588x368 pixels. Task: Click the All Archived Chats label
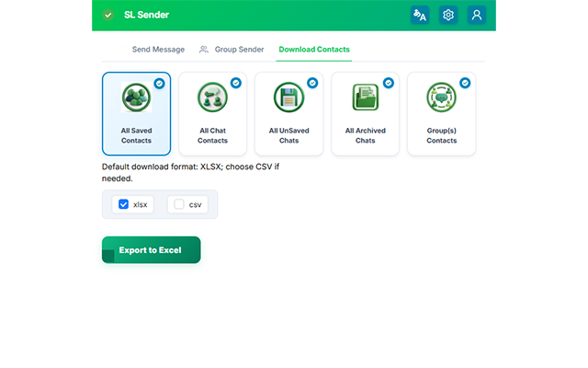pos(366,135)
